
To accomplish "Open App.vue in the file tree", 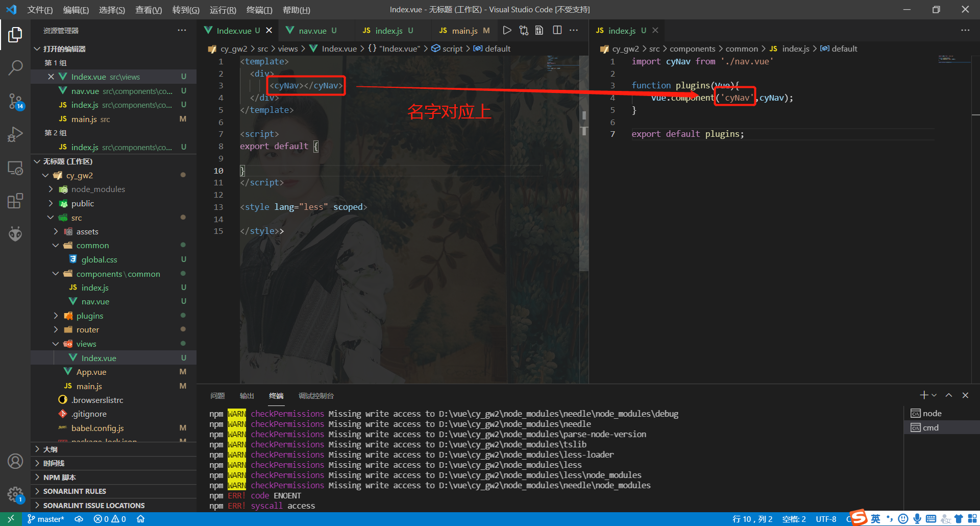I will pyautogui.click(x=91, y=372).
